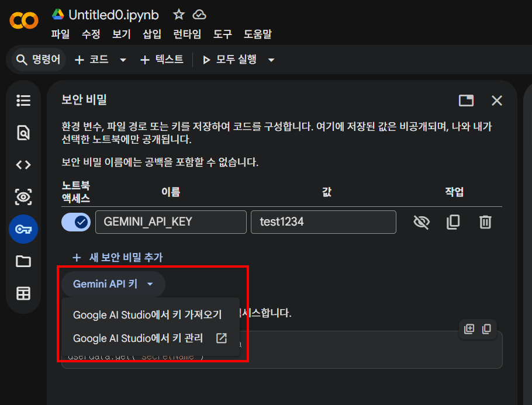The image size is (532, 405).
Task: Toggle notebook access for GEMINI_API_KEY
Action: (x=76, y=222)
